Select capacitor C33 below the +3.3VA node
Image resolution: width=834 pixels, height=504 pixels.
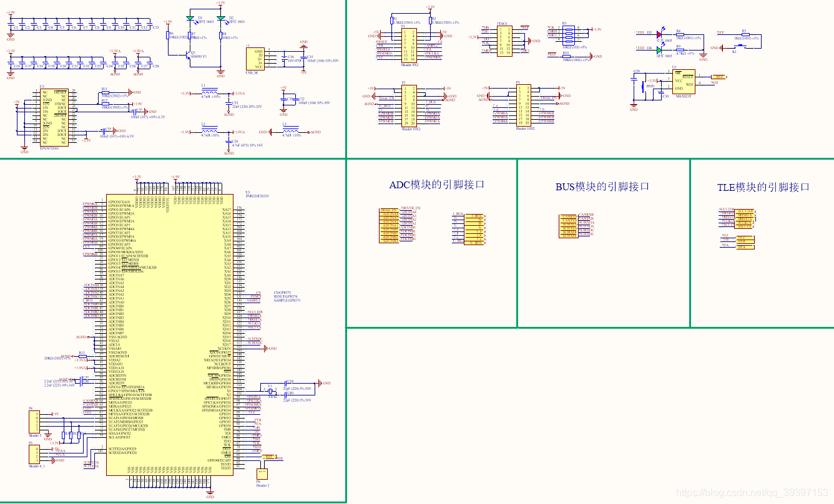(229, 104)
